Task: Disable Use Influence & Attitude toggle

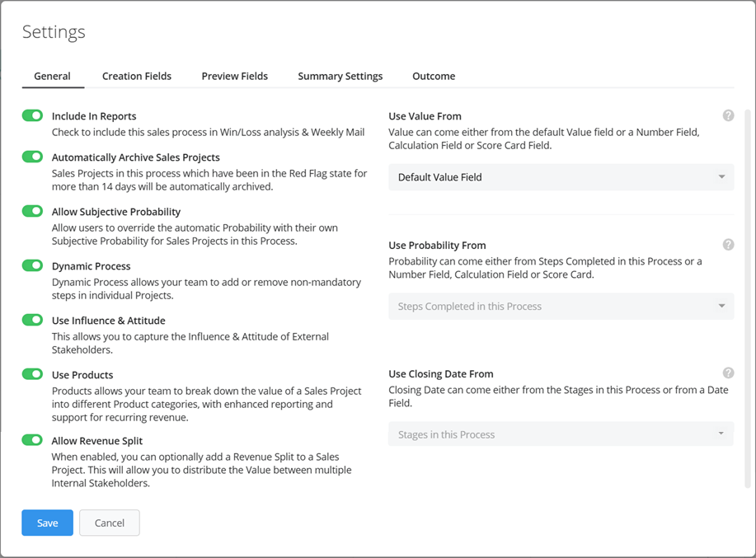Action: pos(32,320)
